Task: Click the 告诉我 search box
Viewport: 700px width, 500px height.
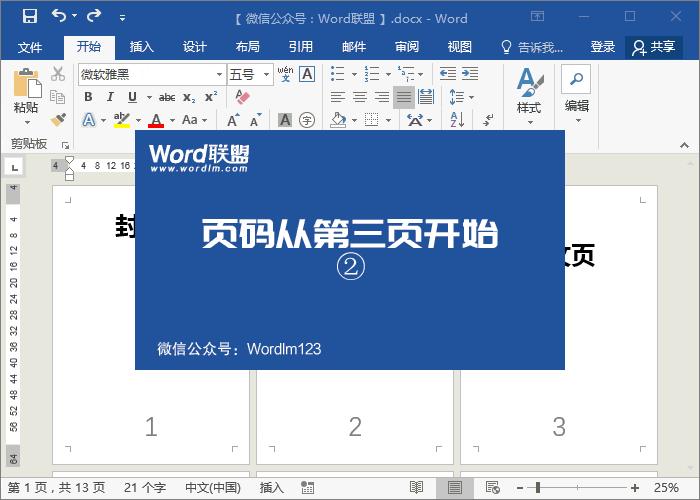Action: click(x=532, y=46)
